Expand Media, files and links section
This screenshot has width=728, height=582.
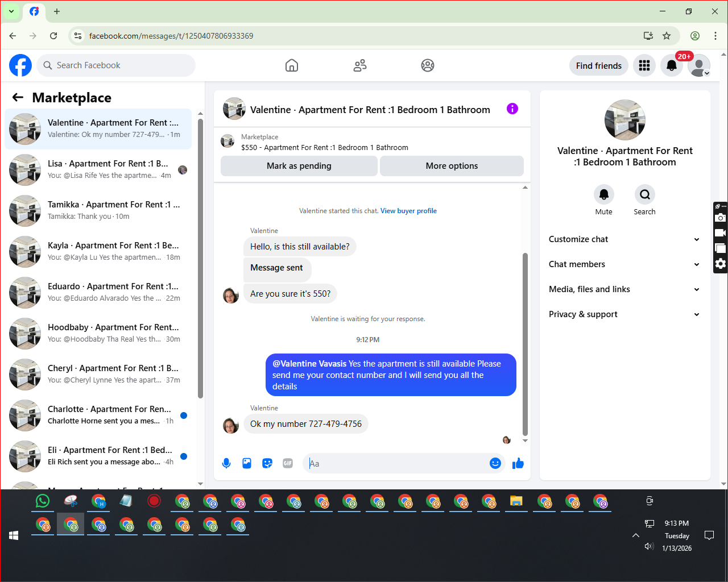point(624,289)
